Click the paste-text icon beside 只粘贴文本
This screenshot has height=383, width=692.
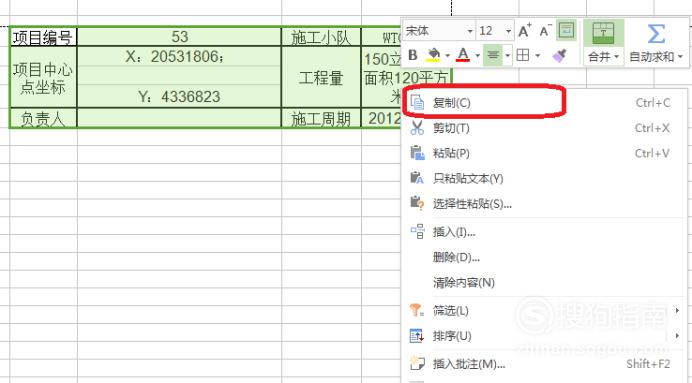tap(417, 178)
